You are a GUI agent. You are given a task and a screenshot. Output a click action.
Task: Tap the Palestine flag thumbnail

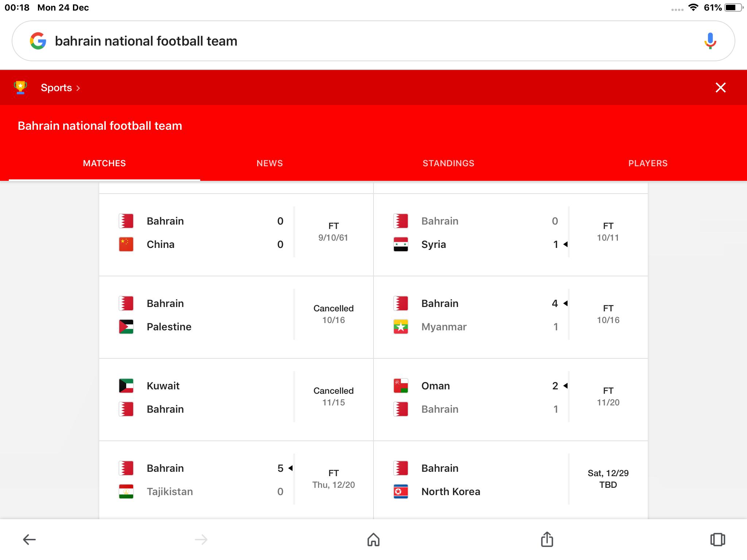(x=126, y=327)
